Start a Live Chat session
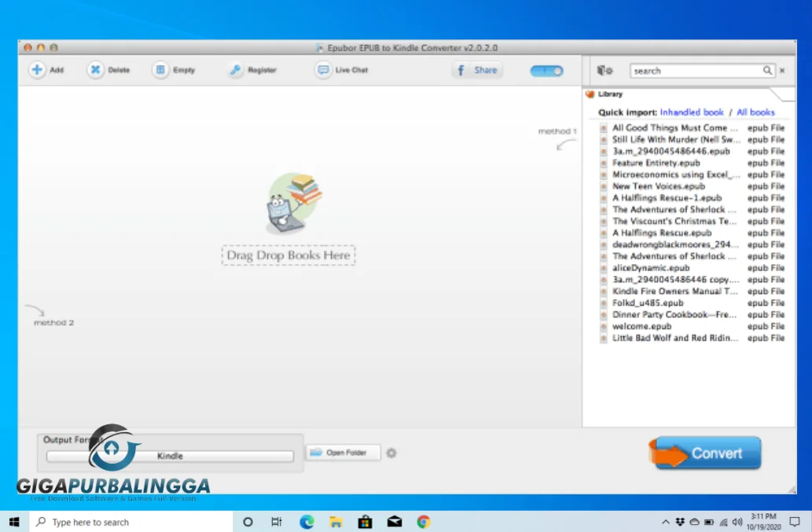Viewport: 812px width, 532px height. pyautogui.click(x=324, y=70)
